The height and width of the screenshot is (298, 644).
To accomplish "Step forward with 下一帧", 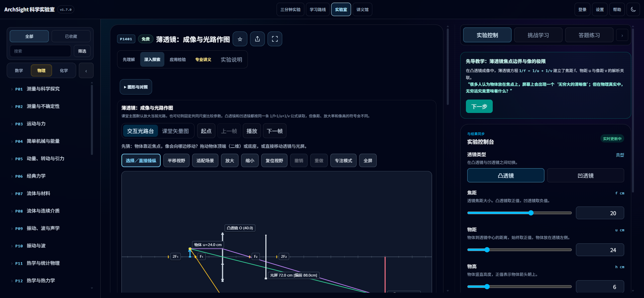I will (275, 131).
